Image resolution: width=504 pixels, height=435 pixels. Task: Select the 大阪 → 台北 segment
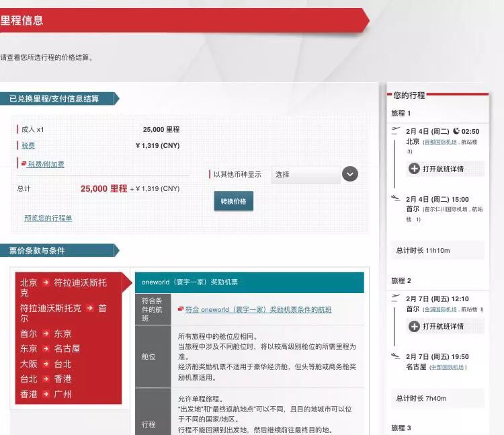coord(46,364)
